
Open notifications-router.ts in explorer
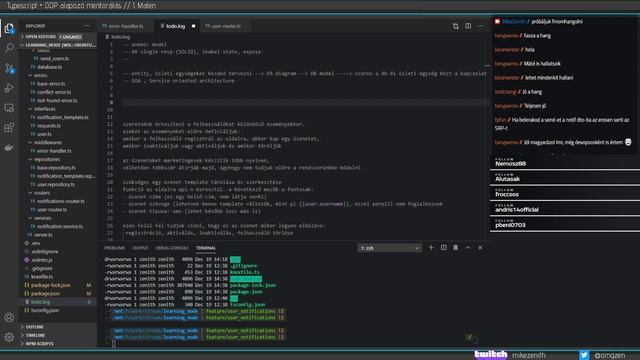coord(60,201)
